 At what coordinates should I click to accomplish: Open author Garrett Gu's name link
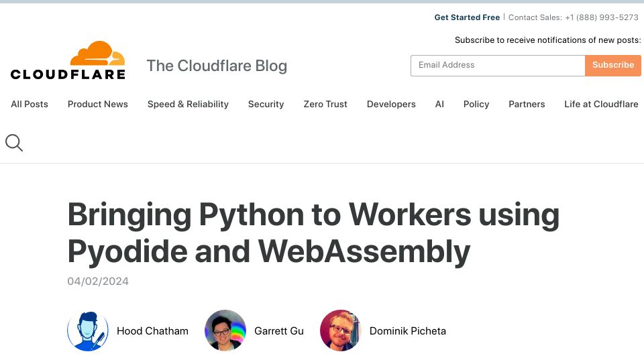pos(279,330)
